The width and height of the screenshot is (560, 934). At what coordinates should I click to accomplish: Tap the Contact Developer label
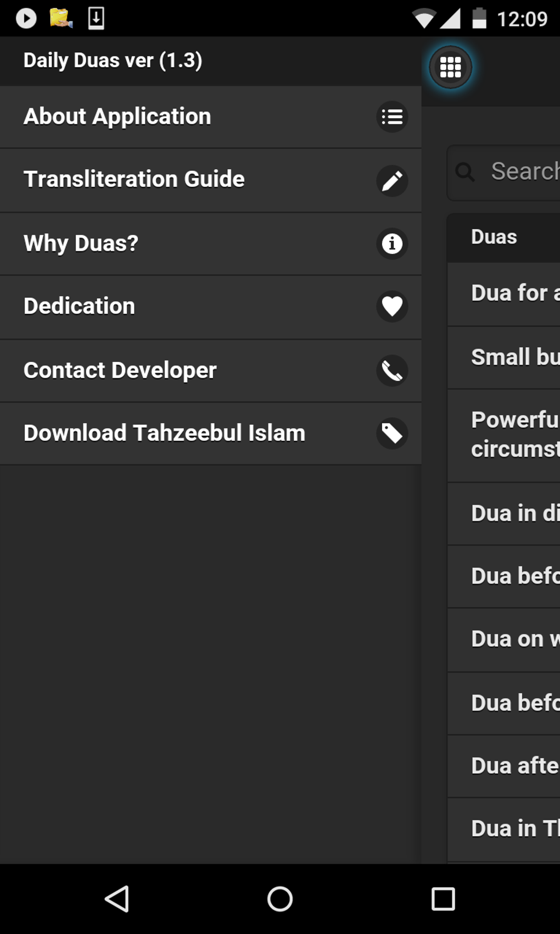(120, 370)
